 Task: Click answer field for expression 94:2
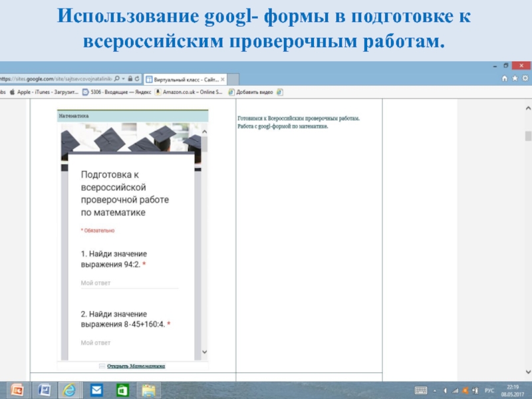point(129,283)
